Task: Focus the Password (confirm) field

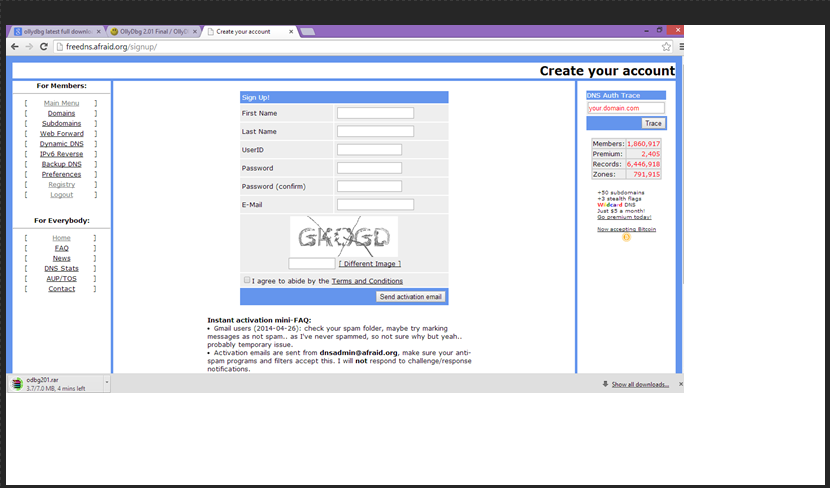Action: [x=369, y=186]
